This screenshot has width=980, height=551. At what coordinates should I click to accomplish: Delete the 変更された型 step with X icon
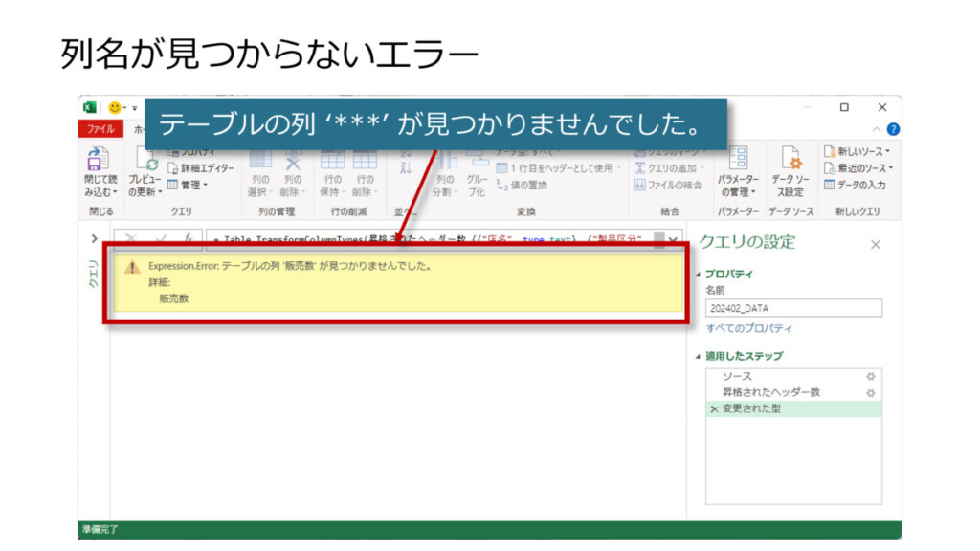pyautogui.click(x=713, y=409)
